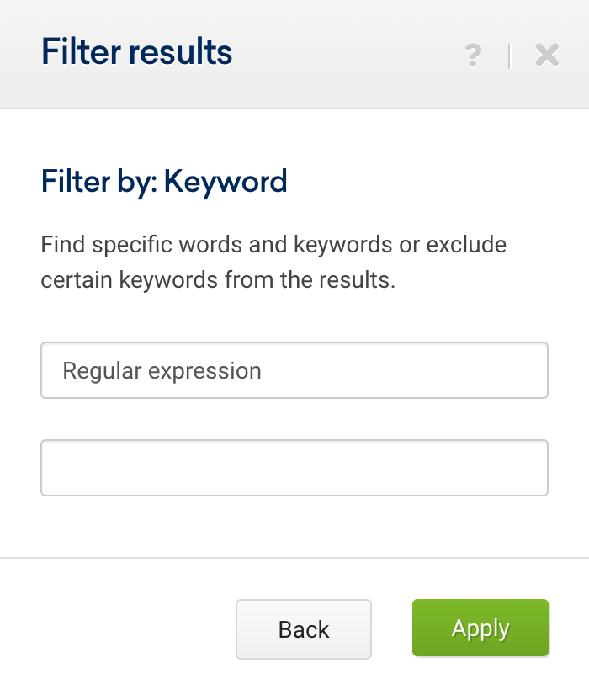Close the Filter results dialog

[547, 56]
